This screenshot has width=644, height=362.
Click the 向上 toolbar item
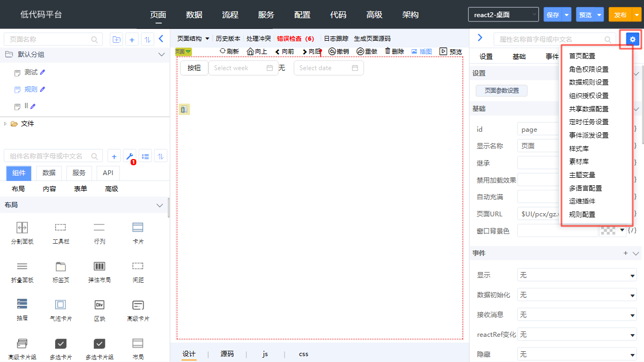257,51
